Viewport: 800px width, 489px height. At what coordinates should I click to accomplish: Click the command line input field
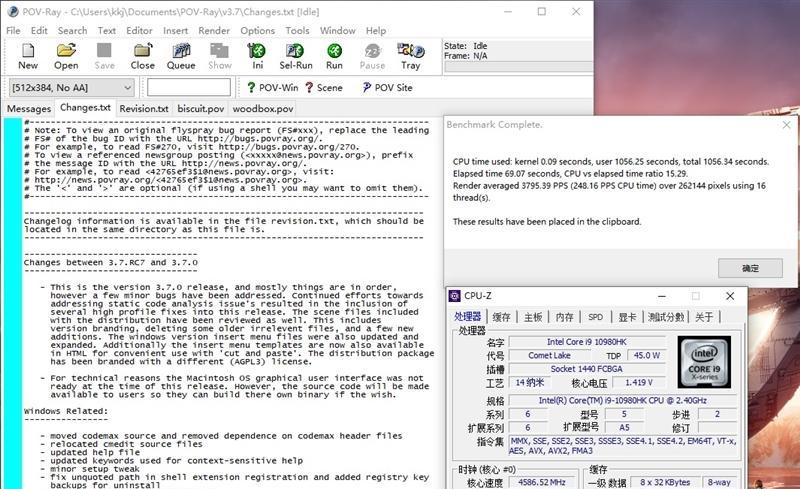point(189,87)
